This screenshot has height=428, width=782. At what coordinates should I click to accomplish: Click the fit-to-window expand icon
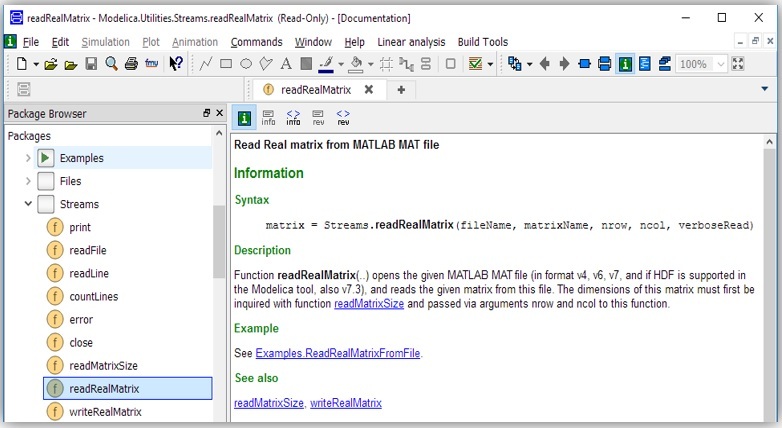tap(738, 64)
